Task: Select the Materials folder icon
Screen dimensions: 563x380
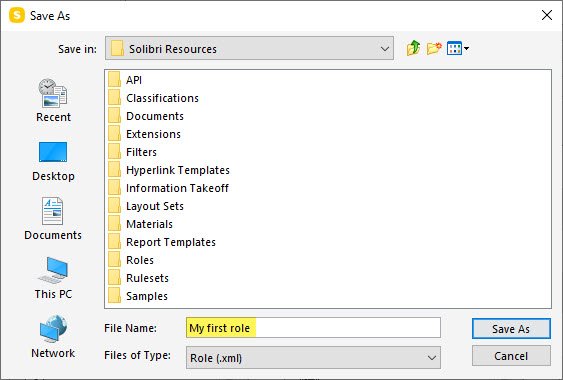Action: click(115, 223)
